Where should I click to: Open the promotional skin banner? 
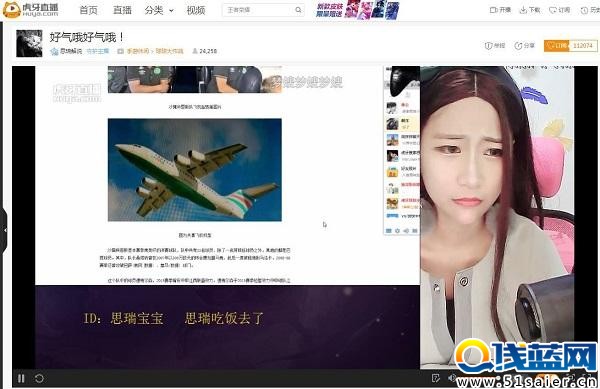[357, 10]
